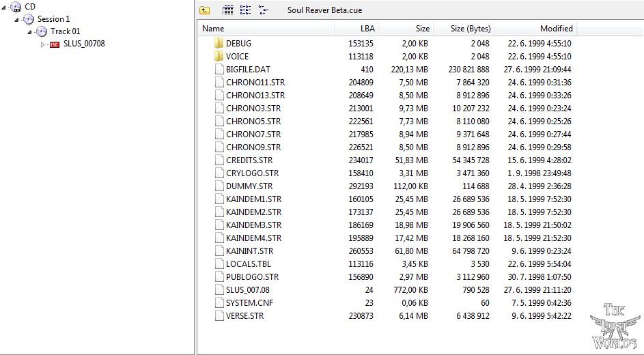Image resolution: width=644 pixels, height=355 pixels.
Task: Toggle the tree view toolbar icon
Action: pyautogui.click(x=263, y=10)
